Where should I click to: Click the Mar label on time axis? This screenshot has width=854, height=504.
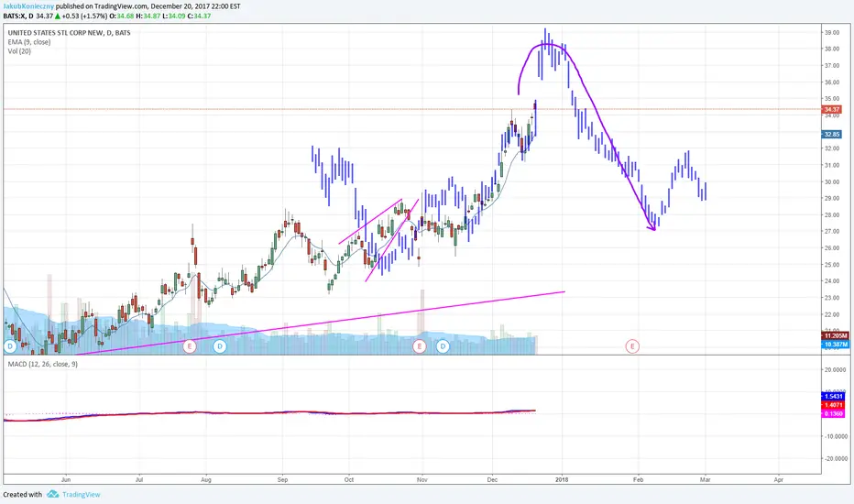point(706,480)
